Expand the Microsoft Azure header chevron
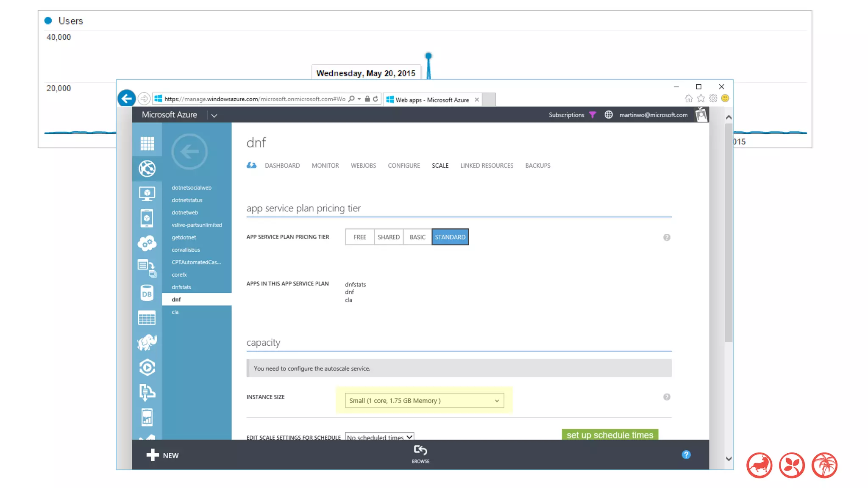The height and width of the screenshot is (488, 868). coord(214,115)
